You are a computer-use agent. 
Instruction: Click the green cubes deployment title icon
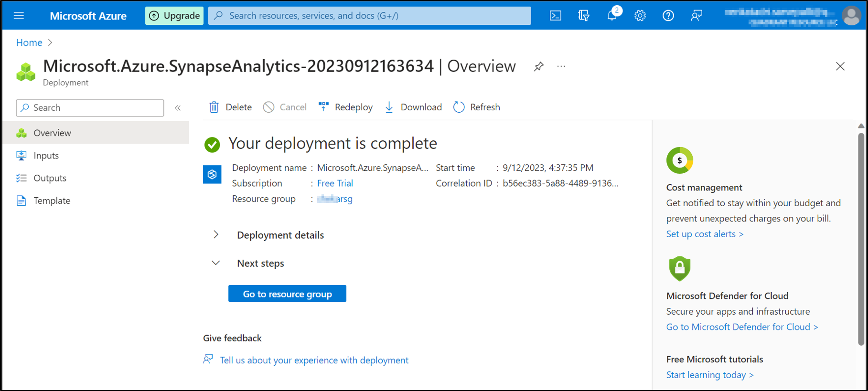(x=26, y=72)
